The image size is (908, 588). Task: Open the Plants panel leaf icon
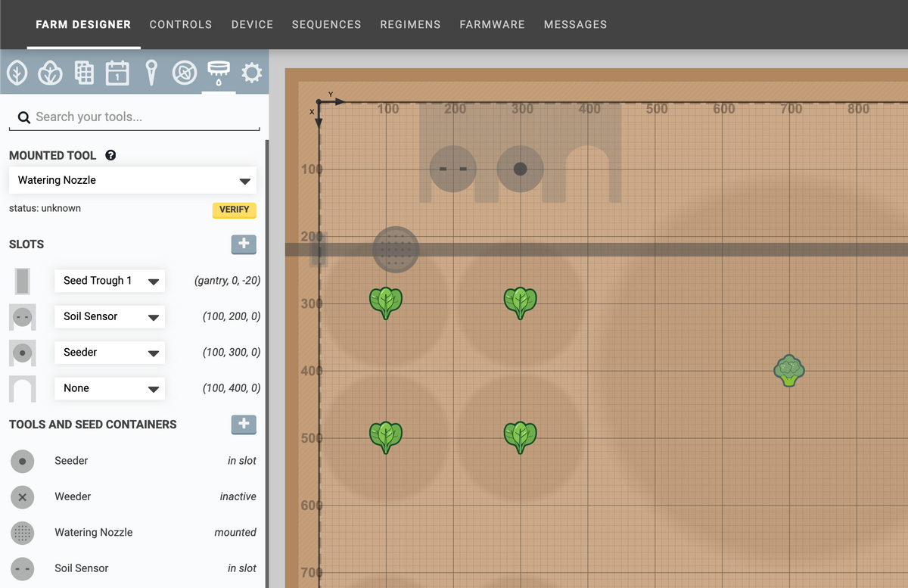pyautogui.click(x=17, y=73)
